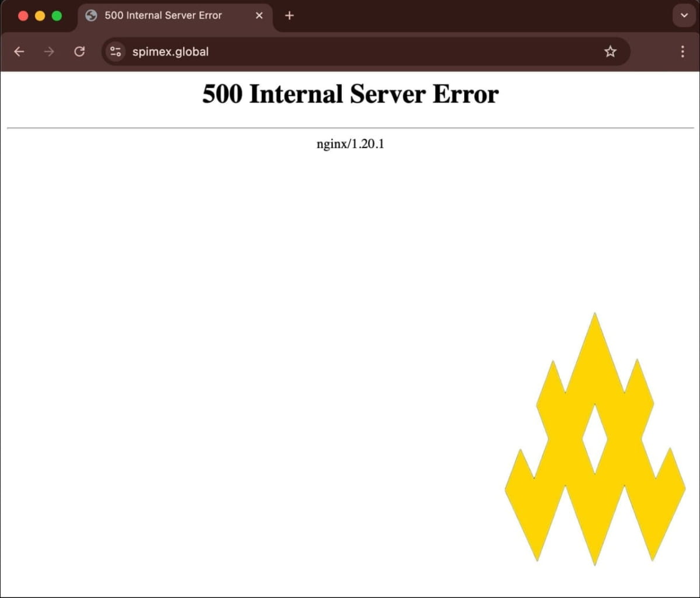Viewport: 700px width, 598px height.
Task: Expand the tab search dropdown chevron
Action: pyautogui.click(x=684, y=16)
